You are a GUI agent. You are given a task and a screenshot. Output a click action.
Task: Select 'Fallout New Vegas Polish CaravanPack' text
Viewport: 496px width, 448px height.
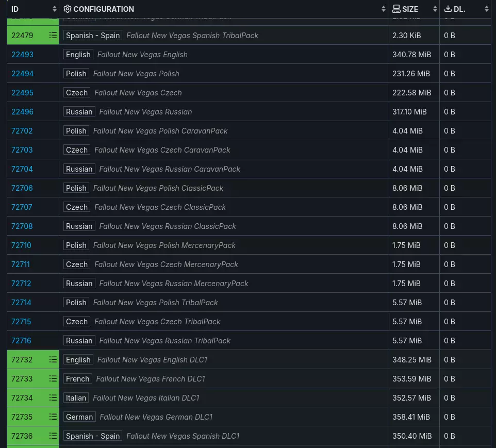coord(160,130)
